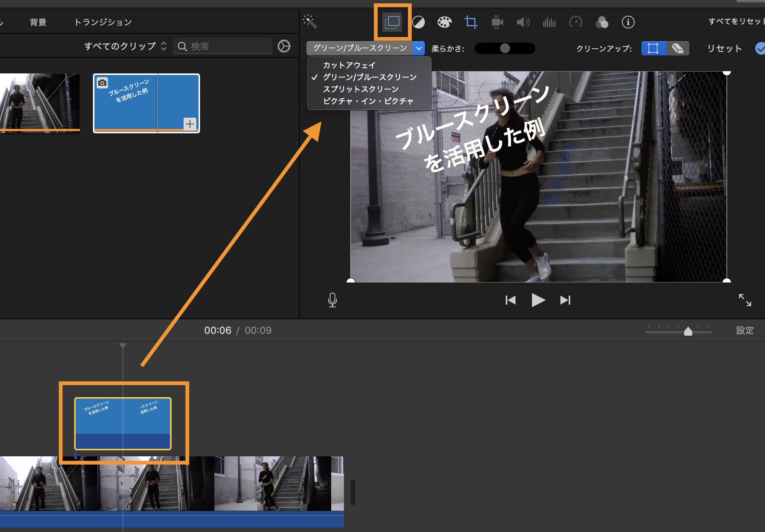Image resolution: width=765 pixels, height=532 pixels.
Task: Adjust the 柔らかさ softness slider knob
Action: (x=505, y=48)
